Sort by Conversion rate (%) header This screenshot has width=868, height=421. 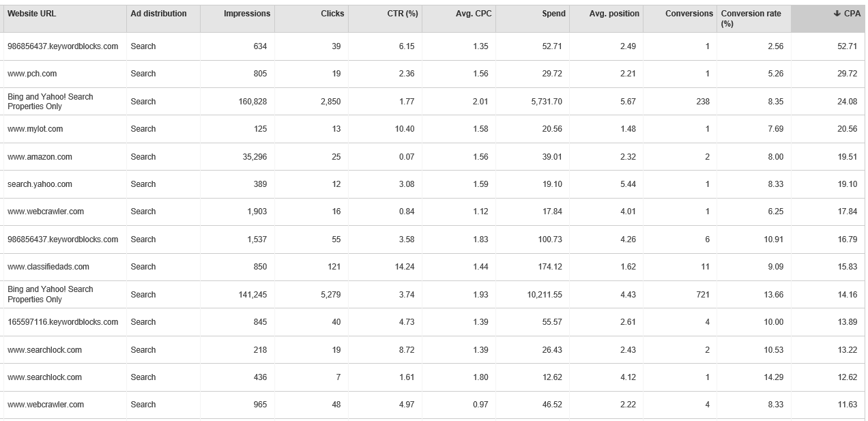(751, 18)
